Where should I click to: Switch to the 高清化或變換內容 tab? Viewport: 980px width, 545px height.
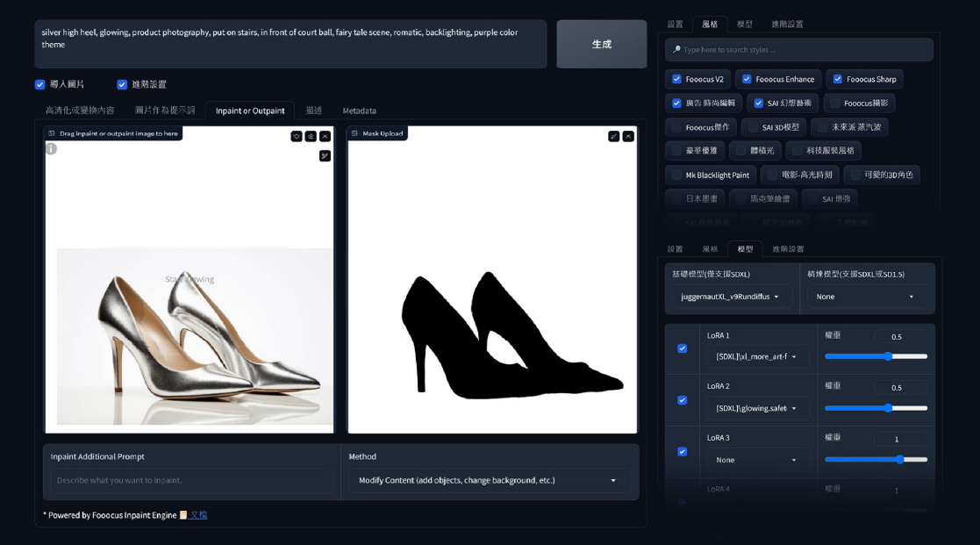(x=80, y=111)
